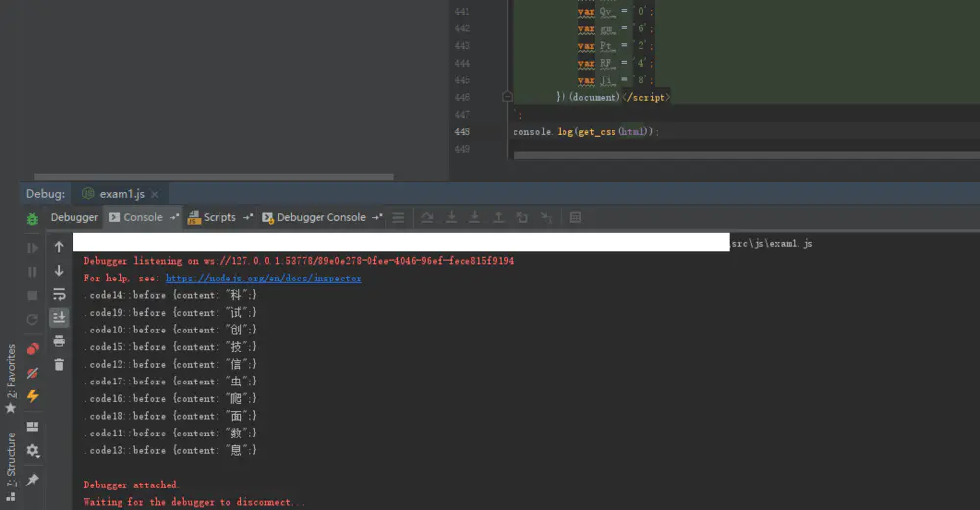Click the editor horizontal scrollbar
The image size is (980, 510).
point(746,155)
